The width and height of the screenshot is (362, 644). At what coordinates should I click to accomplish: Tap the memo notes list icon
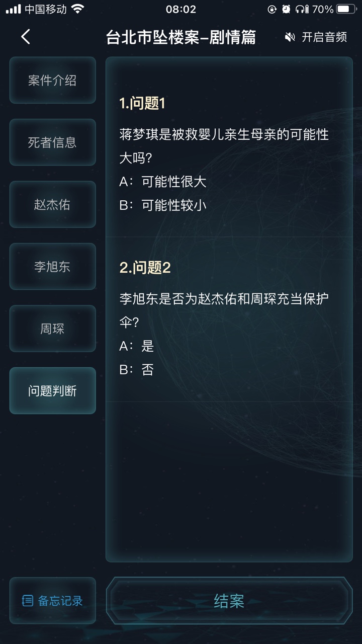pyautogui.click(x=28, y=601)
